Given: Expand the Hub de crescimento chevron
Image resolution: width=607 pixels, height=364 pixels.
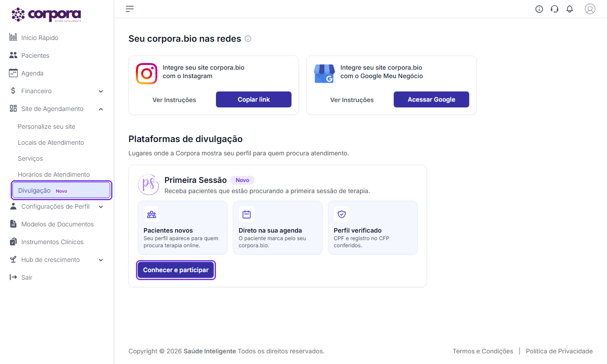Looking at the screenshot, I should point(101,260).
